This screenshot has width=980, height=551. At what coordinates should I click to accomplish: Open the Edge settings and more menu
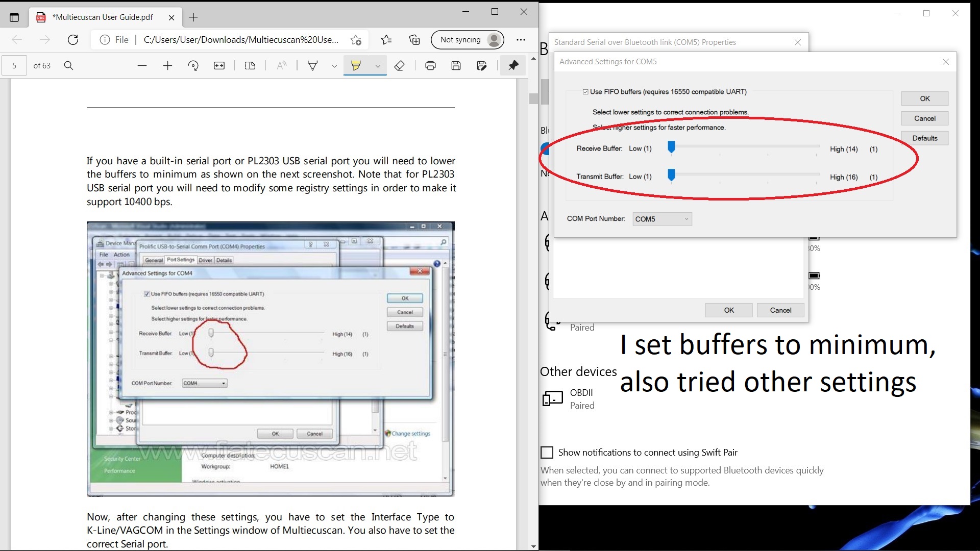click(x=521, y=40)
